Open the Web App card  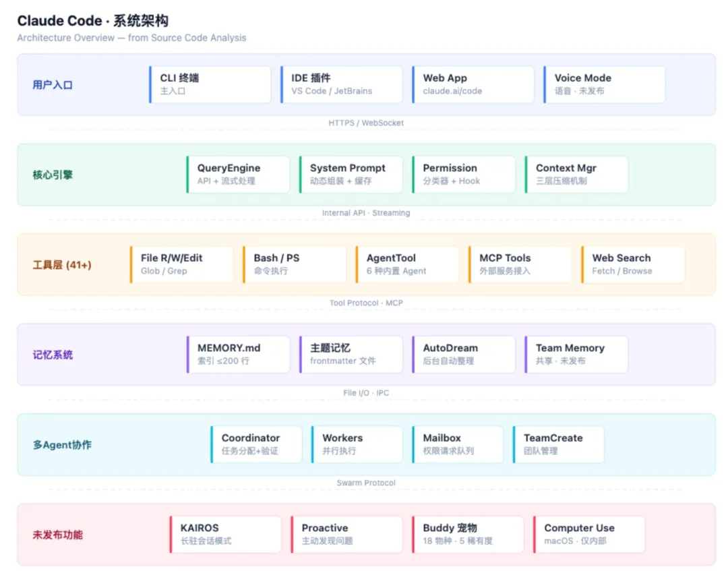coord(473,84)
